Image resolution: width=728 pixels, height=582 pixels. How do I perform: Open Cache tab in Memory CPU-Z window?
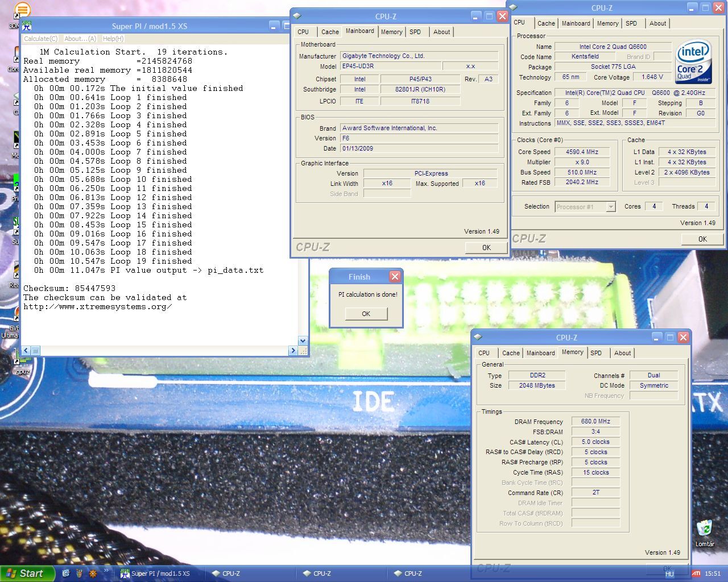pyautogui.click(x=511, y=353)
